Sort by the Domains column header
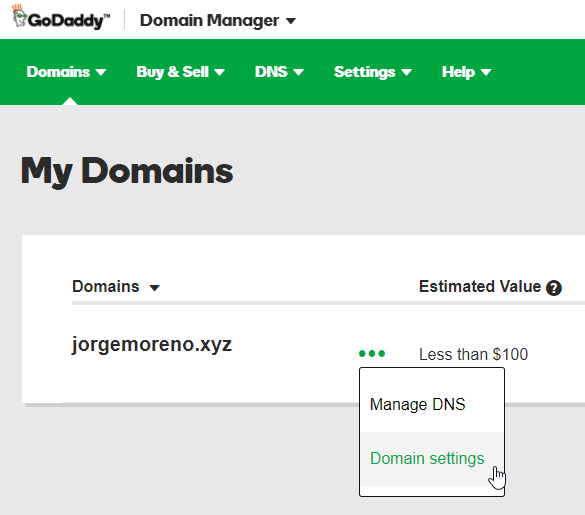This screenshot has height=515, width=585. point(116,287)
